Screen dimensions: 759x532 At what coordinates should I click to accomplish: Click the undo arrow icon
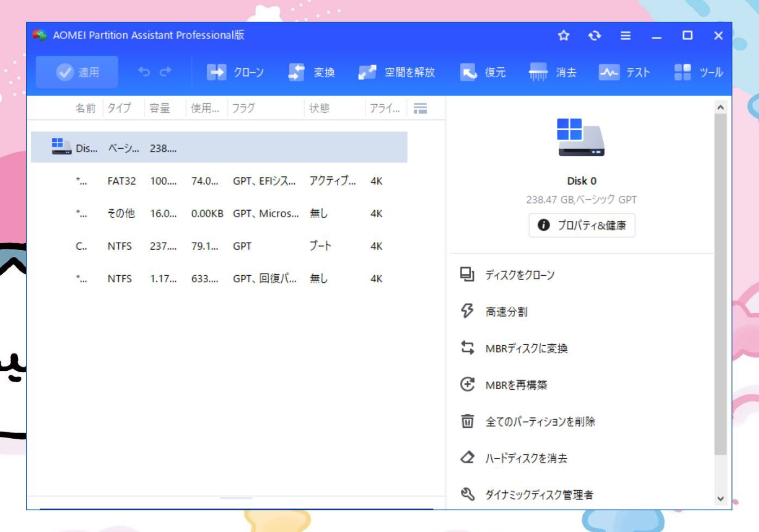144,72
